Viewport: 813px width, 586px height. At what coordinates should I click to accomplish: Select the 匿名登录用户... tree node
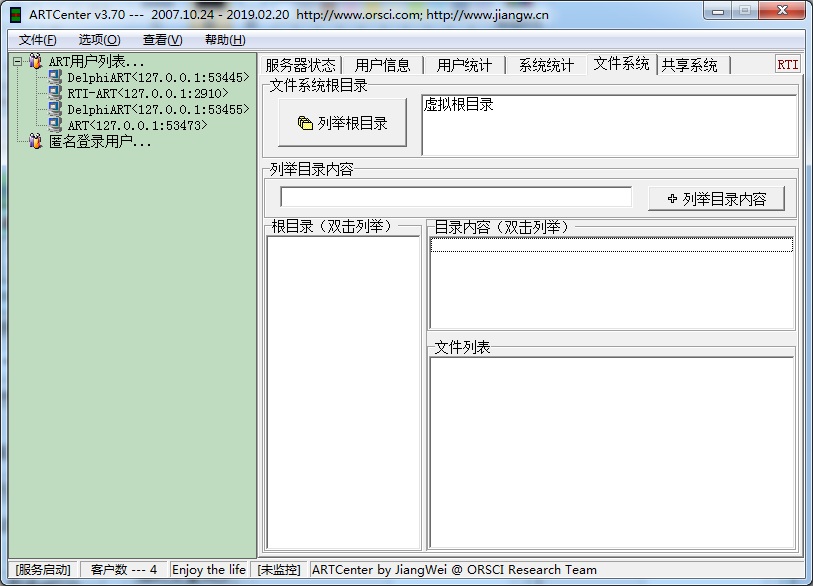pyautogui.click(x=100, y=142)
